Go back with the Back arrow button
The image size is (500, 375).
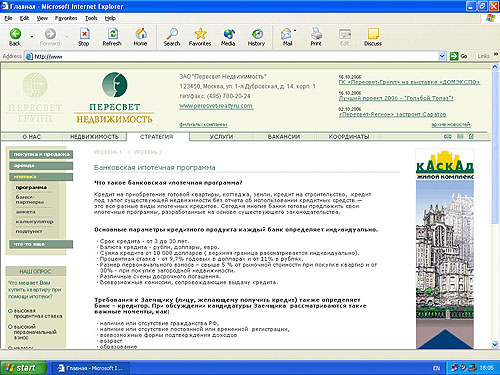(x=15, y=37)
